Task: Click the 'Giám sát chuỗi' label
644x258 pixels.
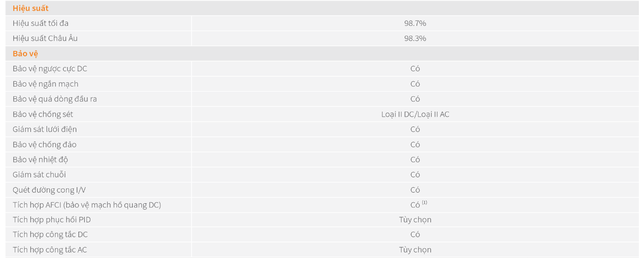Action: tap(39, 174)
